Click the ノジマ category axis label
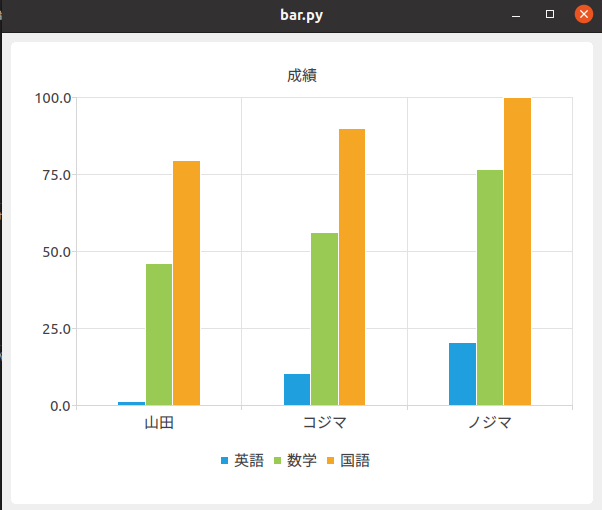Image resolution: width=602 pixels, height=510 pixels. 490,423
